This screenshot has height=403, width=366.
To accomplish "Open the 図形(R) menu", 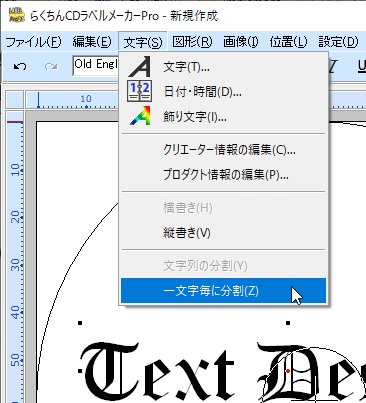I will pos(192,42).
